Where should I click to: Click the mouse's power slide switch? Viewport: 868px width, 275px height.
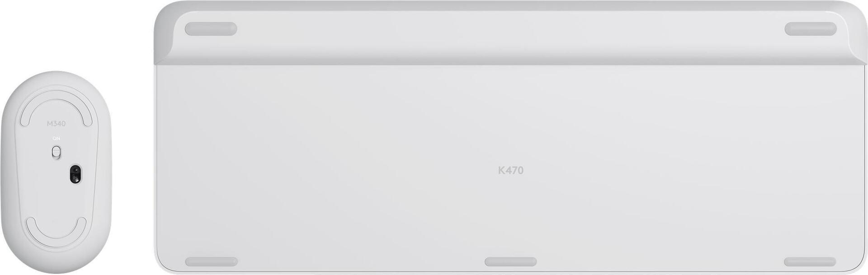coord(56,153)
